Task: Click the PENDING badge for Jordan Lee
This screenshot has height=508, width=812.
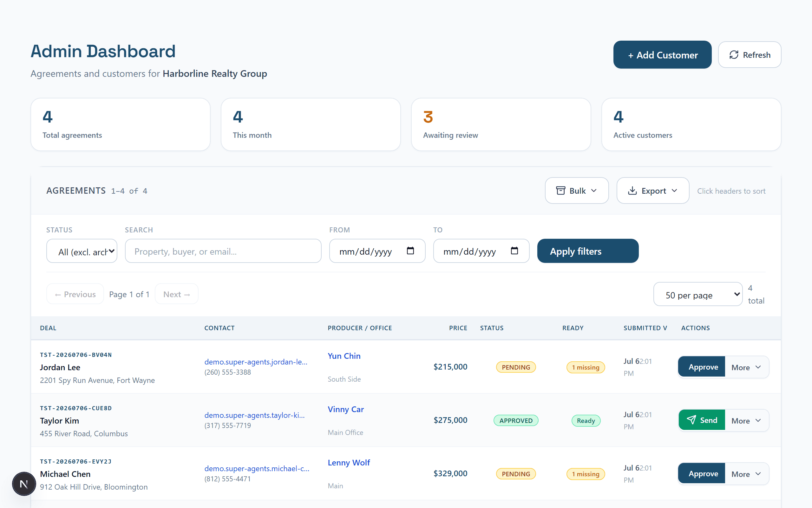Action: click(x=516, y=367)
